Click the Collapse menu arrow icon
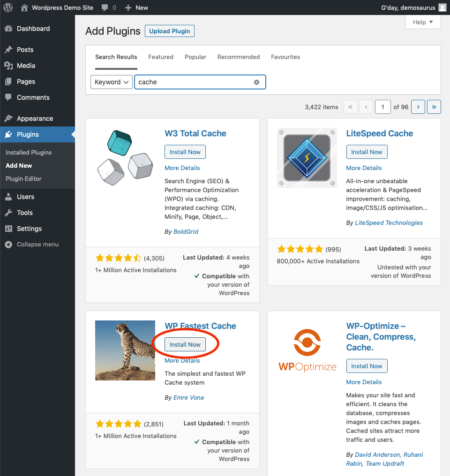Viewport: 450px width, 476px height. 8,245
